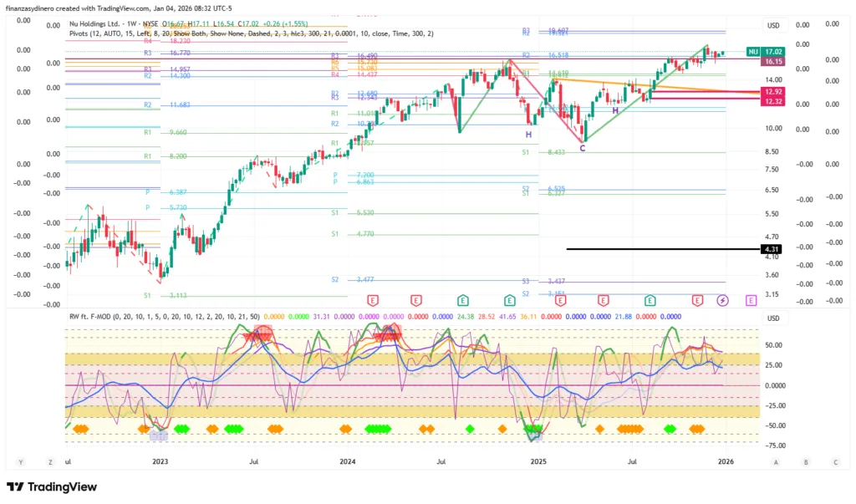Open the USD currency selector on main chart

click(x=773, y=25)
